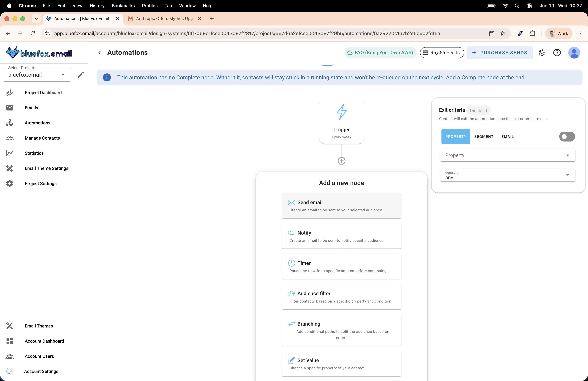Open Chrome three-dot menu

click(x=580, y=33)
